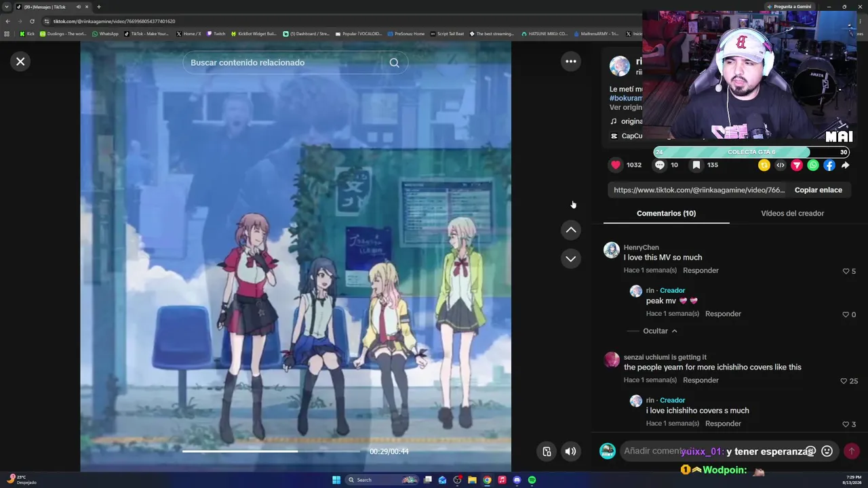
Task: Close the TikTok video viewer
Action: [20, 62]
